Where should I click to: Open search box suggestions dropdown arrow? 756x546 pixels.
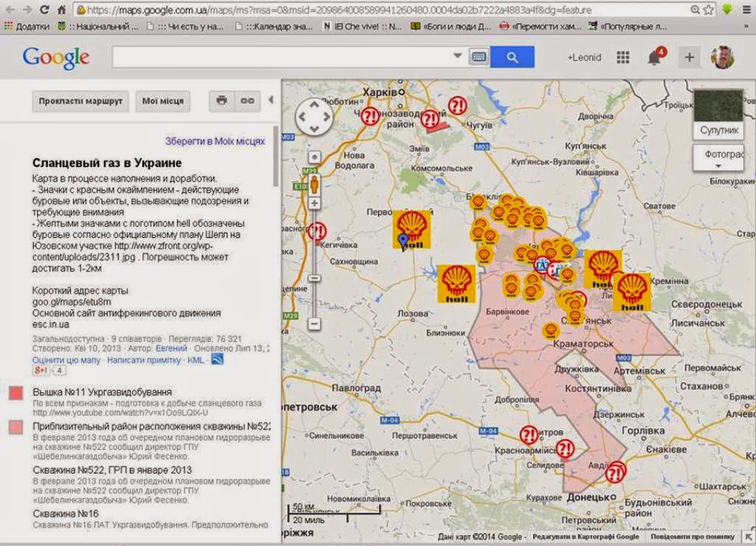tap(458, 56)
